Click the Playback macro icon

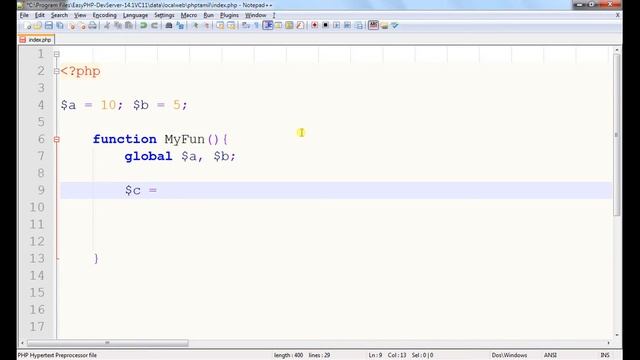click(x=336, y=25)
